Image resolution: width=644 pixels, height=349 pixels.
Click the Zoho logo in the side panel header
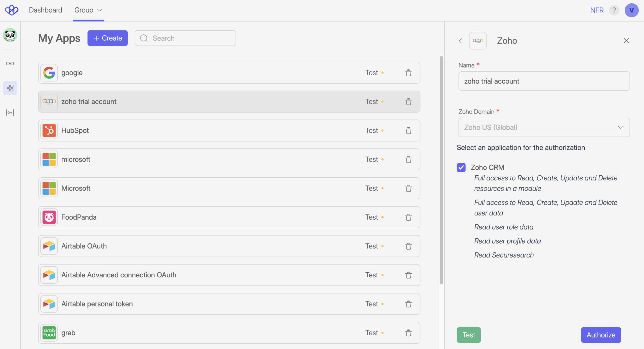coord(478,41)
